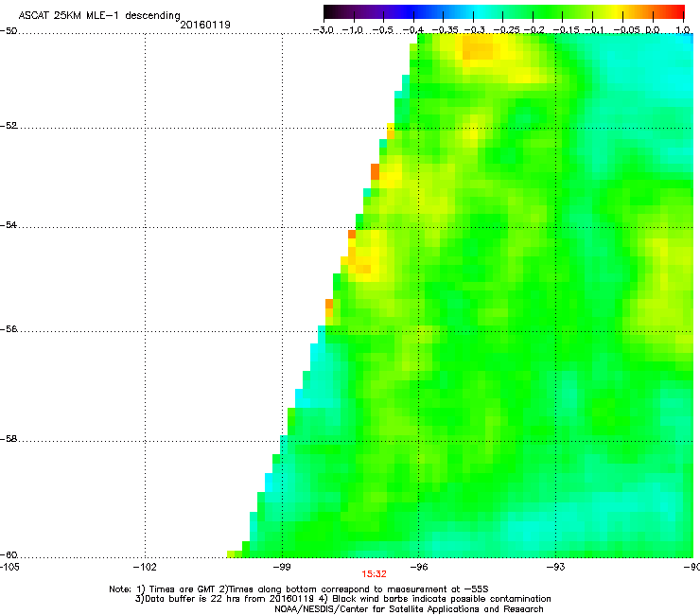Click the red time stamp 15:32

point(374,574)
